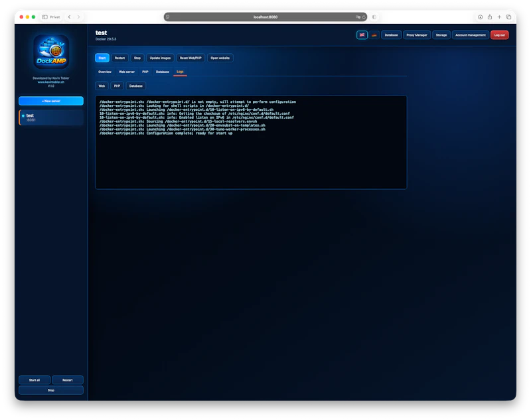
Task: Open Proxy Manager
Action: pyautogui.click(x=417, y=35)
